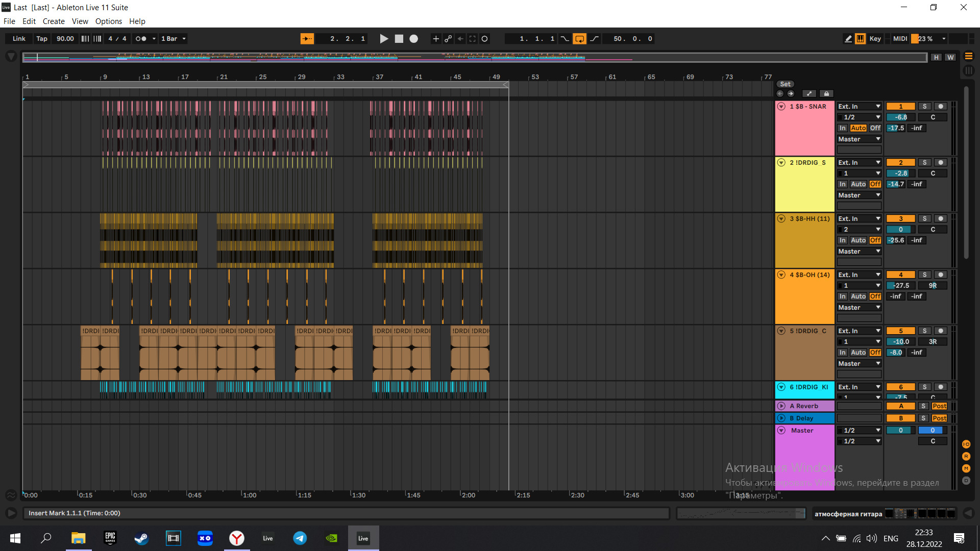The image size is (980, 551).
Task: Click the Tap tempo button
Action: pyautogui.click(x=42, y=39)
